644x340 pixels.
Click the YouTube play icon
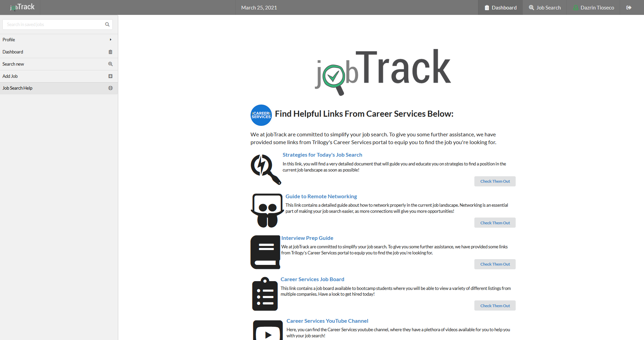(268, 330)
